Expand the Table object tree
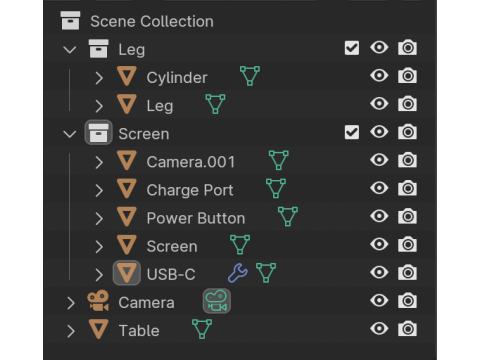The width and height of the screenshot is (480, 360). point(71,331)
